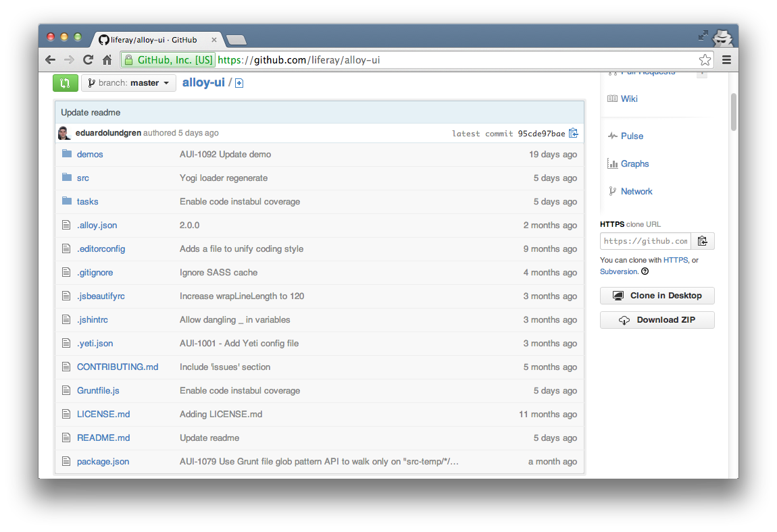
Task: Open the Graphs sidebar link
Action: [635, 163]
